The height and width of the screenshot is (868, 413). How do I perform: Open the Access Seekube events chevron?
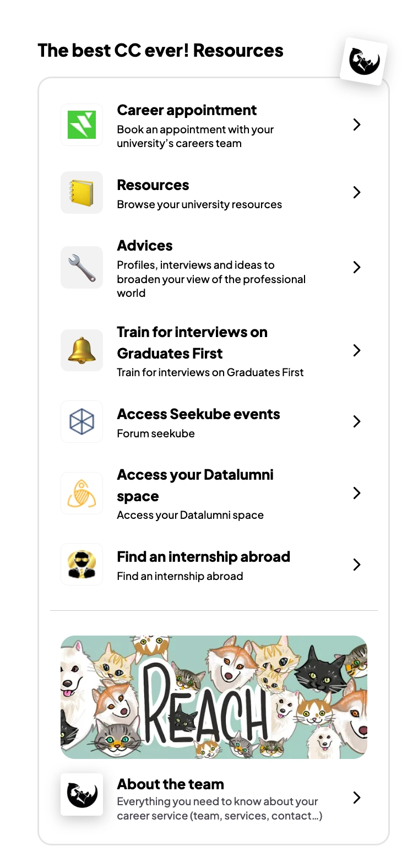[x=357, y=421]
